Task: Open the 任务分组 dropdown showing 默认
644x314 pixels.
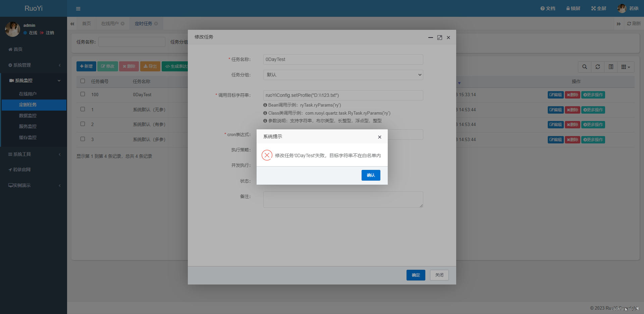Action: (x=343, y=75)
